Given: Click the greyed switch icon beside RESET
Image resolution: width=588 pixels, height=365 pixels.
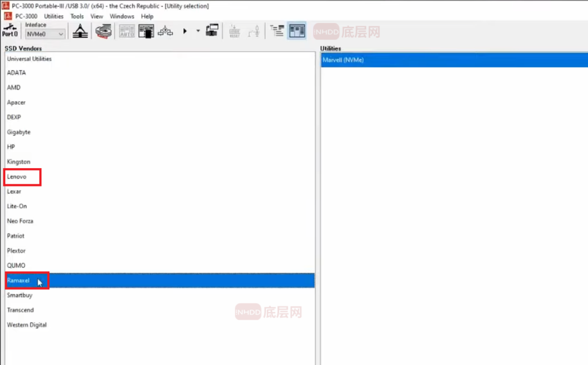Looking at the screenshot, I should click(254, 31).
